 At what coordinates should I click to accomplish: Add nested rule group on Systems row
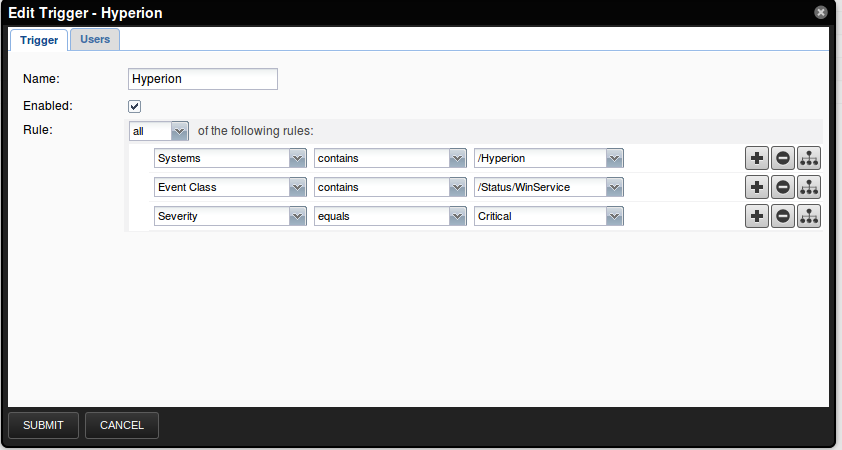pyautogui.click(x=809, y=158)
